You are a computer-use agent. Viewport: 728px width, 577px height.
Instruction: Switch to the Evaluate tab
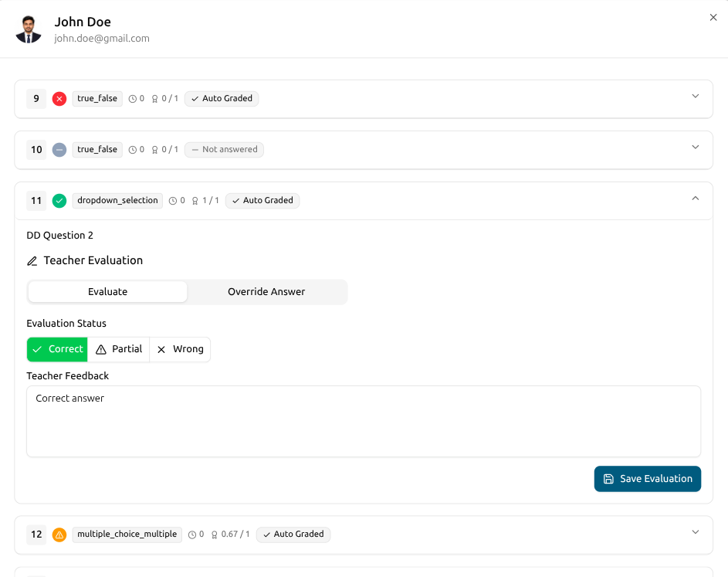(x=108, y=292)
